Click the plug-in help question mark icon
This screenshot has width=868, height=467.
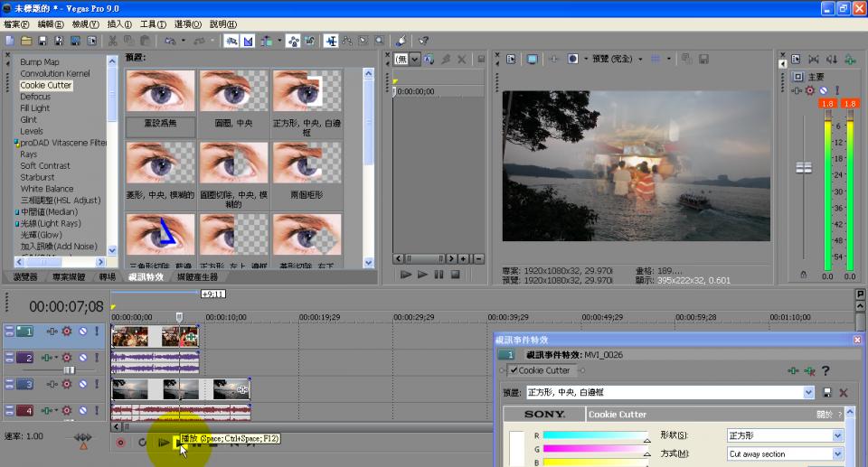826,370
